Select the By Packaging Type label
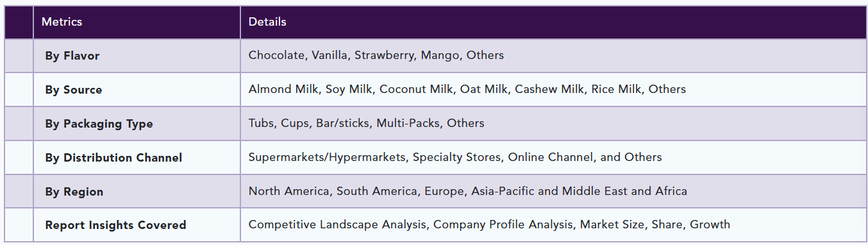 tap(99, 124)
